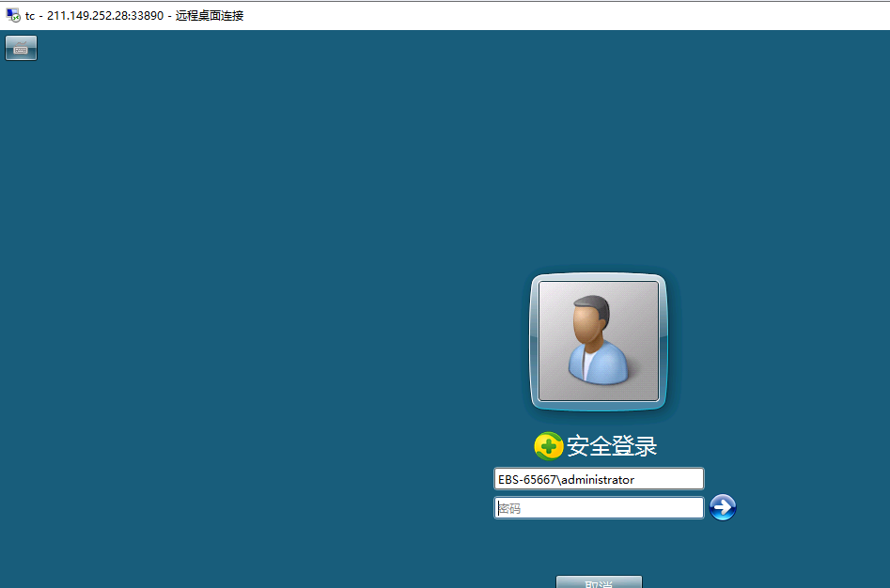Image resolution: width=890 pixels, height=588 pixels.
Task: Select the EBS-65667\administrator username field
Action: pyautogui.click(x=599, y=479)
